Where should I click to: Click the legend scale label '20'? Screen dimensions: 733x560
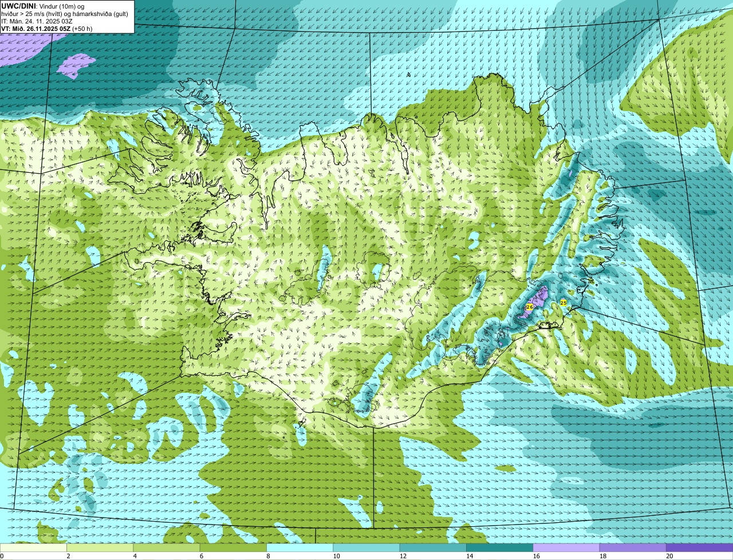669,556
